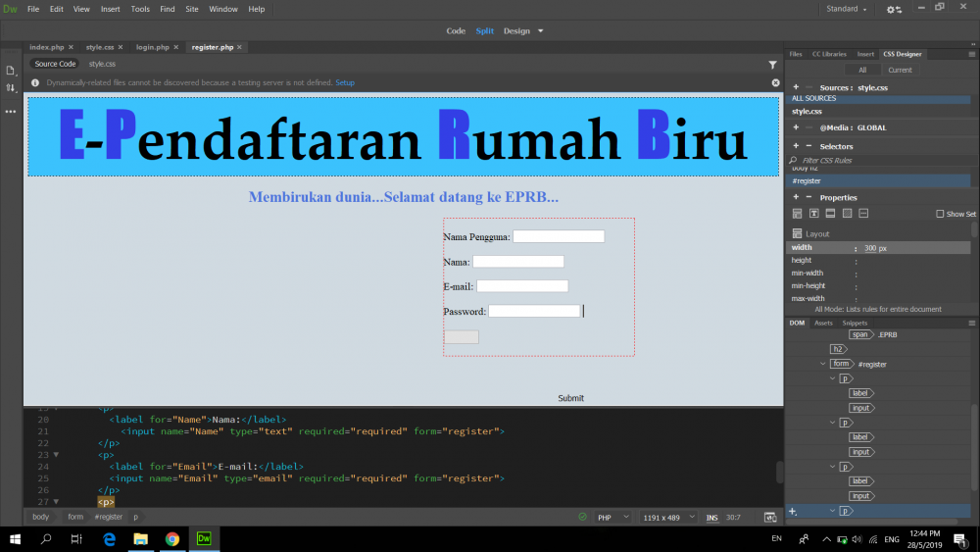Switch to the login.php tab
Screen dimensions: 980x552
point(153,47)
